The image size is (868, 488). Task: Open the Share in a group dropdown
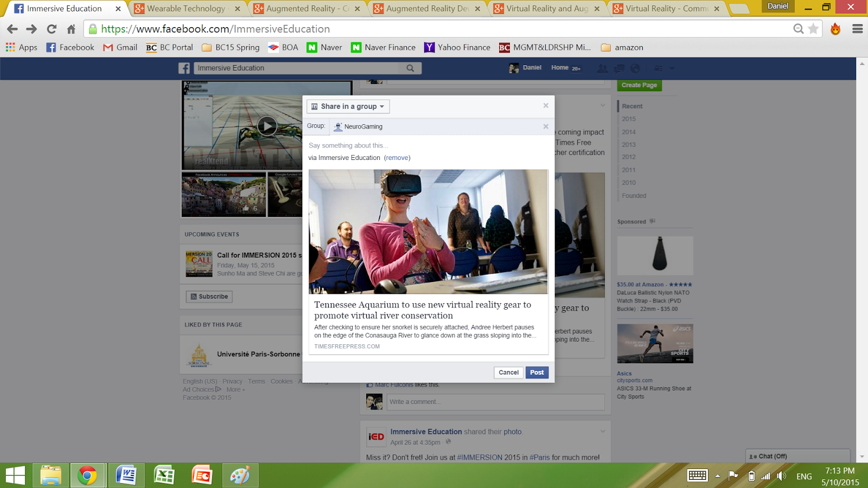click(348, 106)
